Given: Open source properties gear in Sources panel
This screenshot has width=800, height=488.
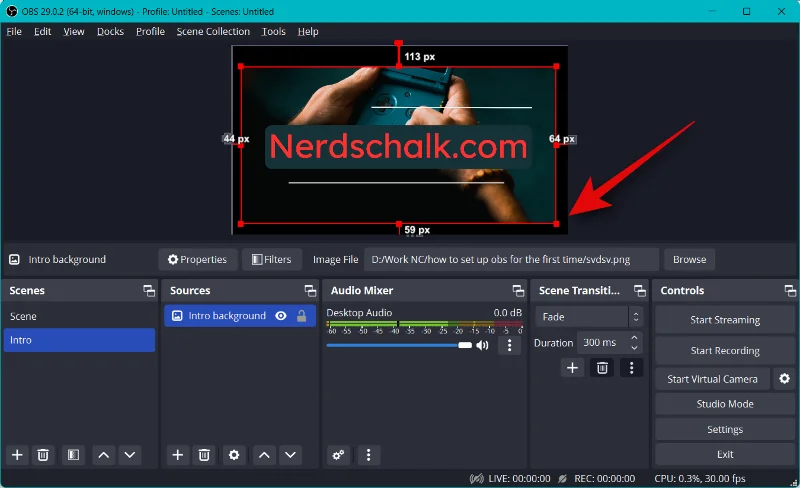Looking at the screenshot, I should [x=234, y=455].
